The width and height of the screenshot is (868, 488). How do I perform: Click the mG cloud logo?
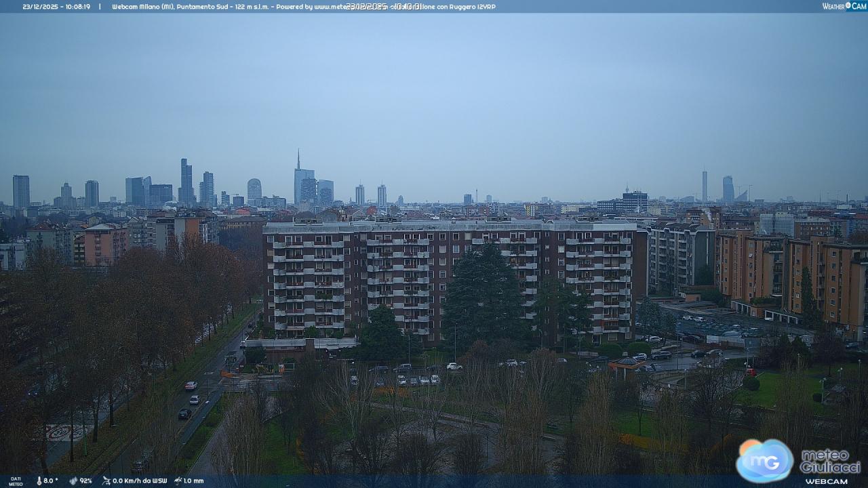coord(765,460)
